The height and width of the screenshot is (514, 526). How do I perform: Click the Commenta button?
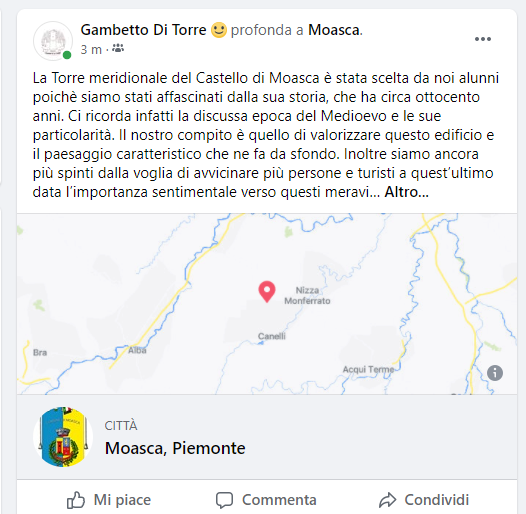pos(266,500)
